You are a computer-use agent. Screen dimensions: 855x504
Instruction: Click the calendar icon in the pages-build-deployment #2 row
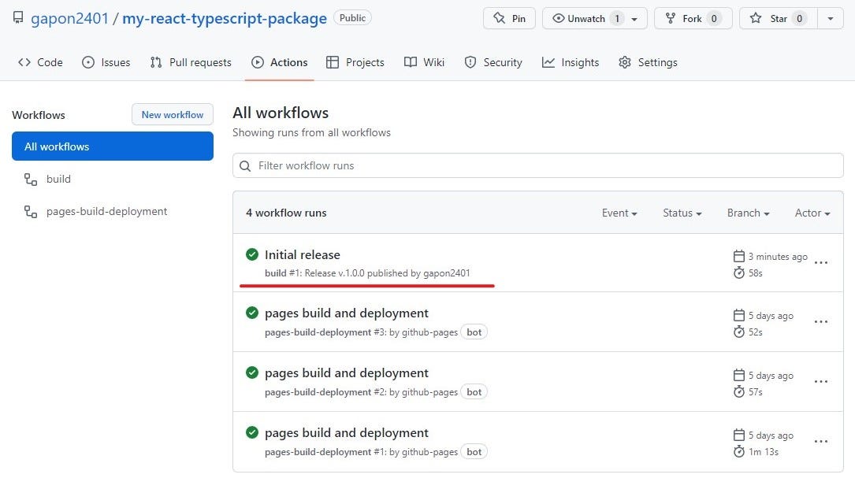pos(739,375)
